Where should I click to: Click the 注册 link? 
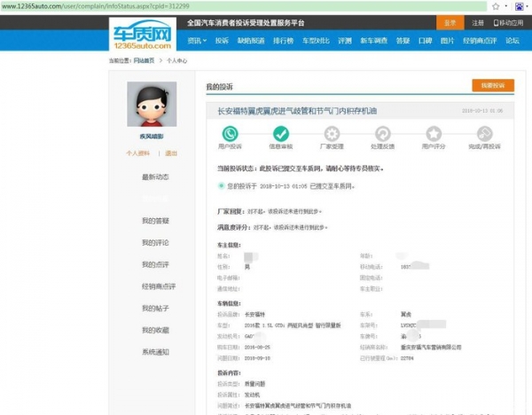478,23
